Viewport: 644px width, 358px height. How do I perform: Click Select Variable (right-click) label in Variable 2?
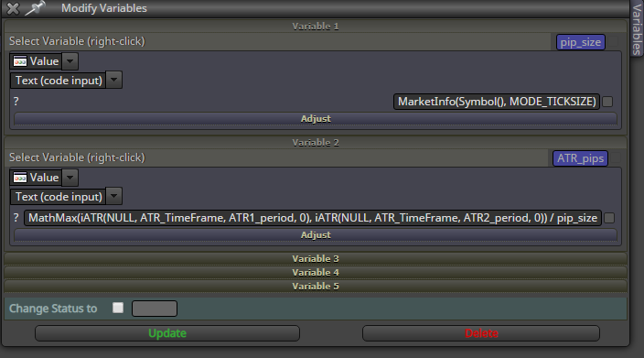click(77, 157)
